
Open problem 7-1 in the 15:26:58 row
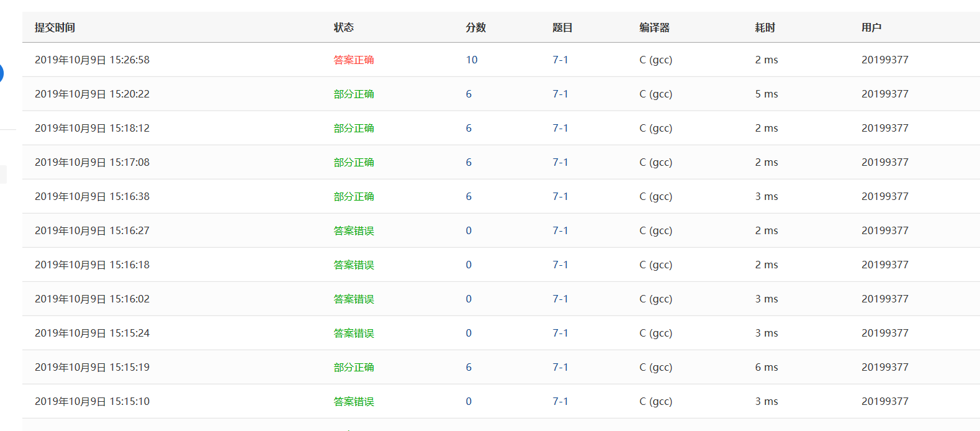[x=560, y=60]
